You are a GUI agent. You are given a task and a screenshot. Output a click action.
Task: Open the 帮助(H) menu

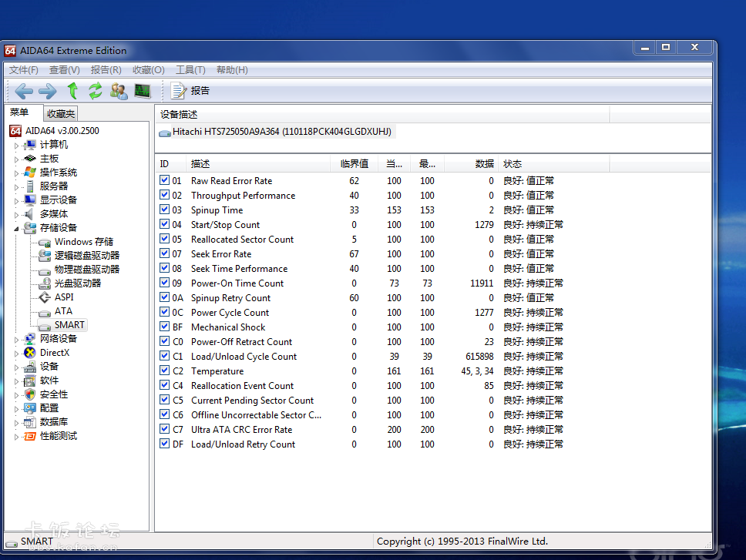click(x=232, y=70)
